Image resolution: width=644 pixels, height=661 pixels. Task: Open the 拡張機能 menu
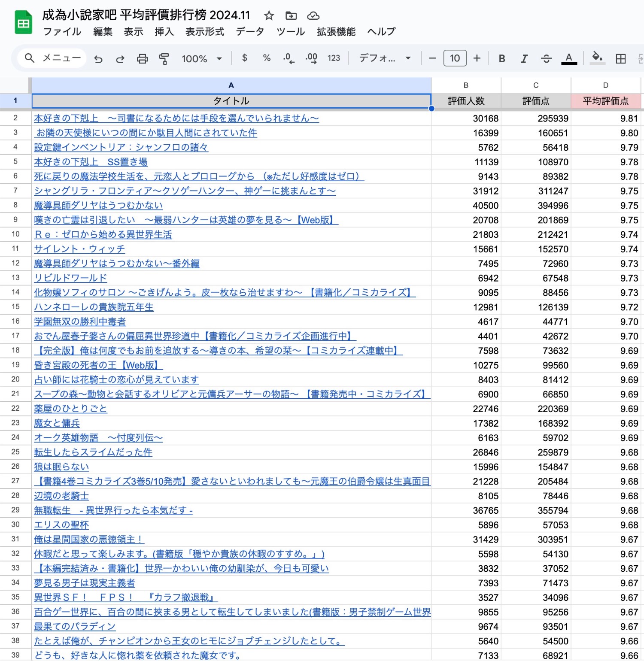[336, 32]
